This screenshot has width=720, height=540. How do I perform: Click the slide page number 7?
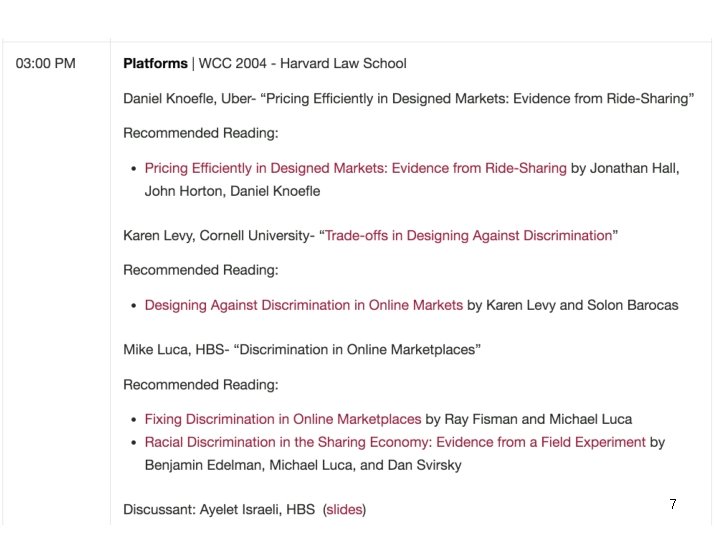click(x=673, y=505)
